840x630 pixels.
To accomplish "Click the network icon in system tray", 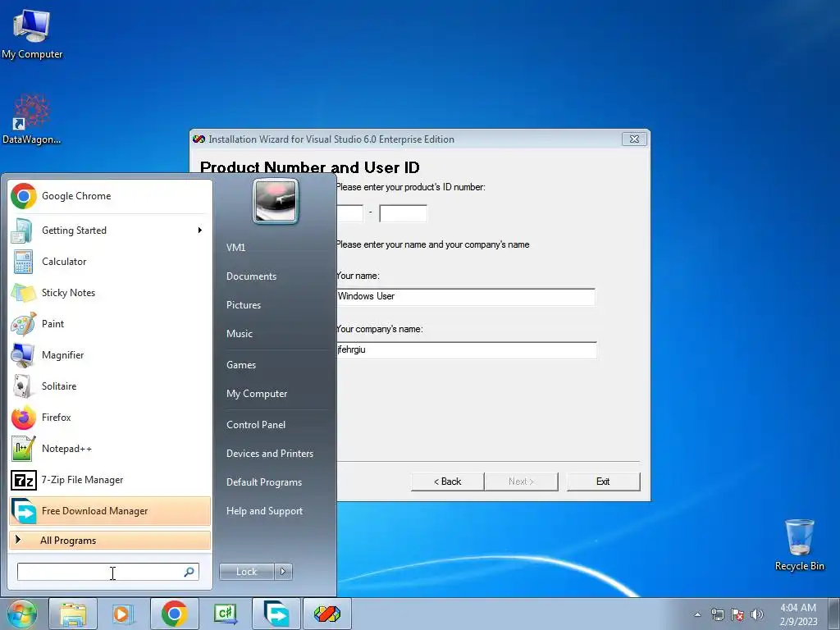I will [717, 614].
